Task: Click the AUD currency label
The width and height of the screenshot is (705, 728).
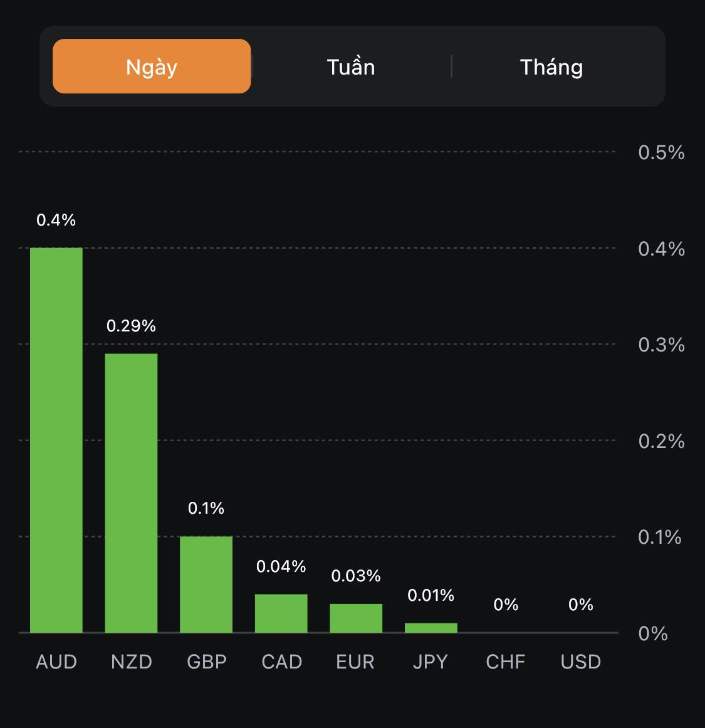Action: tap(56, 662)
